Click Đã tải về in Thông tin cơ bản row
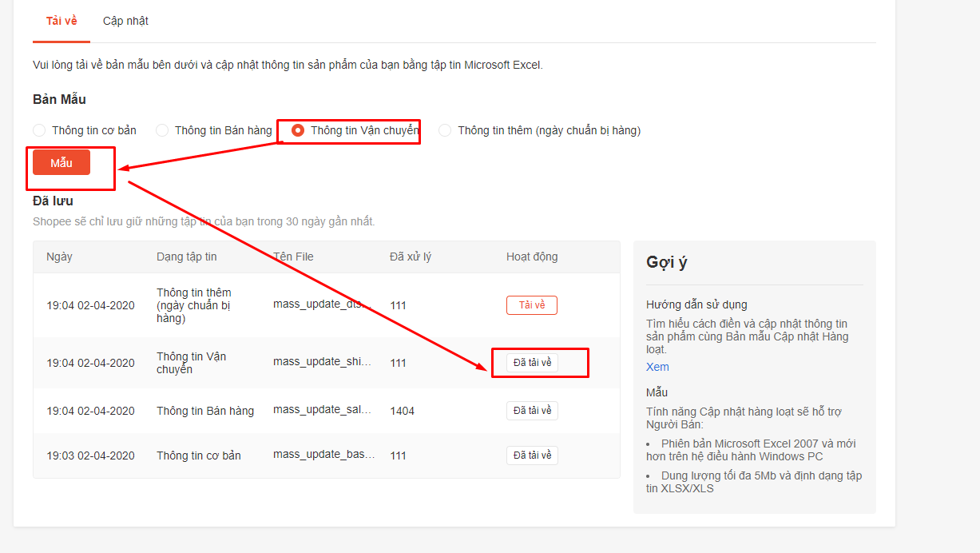This screenshot has width=980, height=553. (x=532, y=456)
